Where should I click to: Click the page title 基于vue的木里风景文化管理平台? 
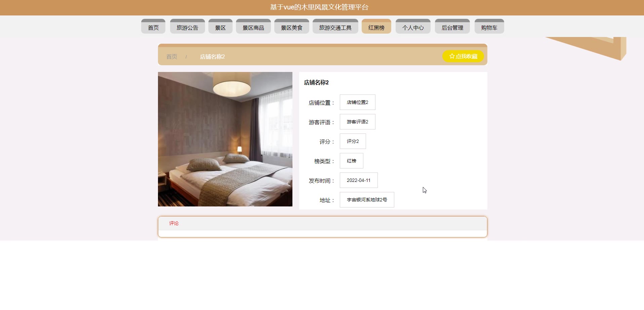point(319,7)
